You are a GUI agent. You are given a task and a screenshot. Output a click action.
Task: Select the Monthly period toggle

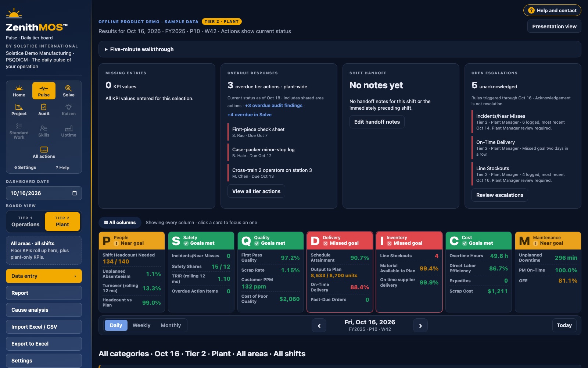(171, 325)
